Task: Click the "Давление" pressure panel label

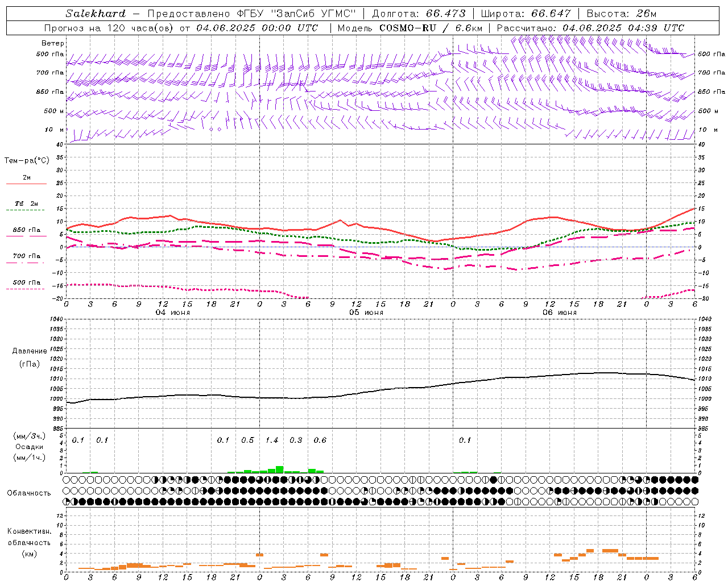Action: tap(30, 351)
